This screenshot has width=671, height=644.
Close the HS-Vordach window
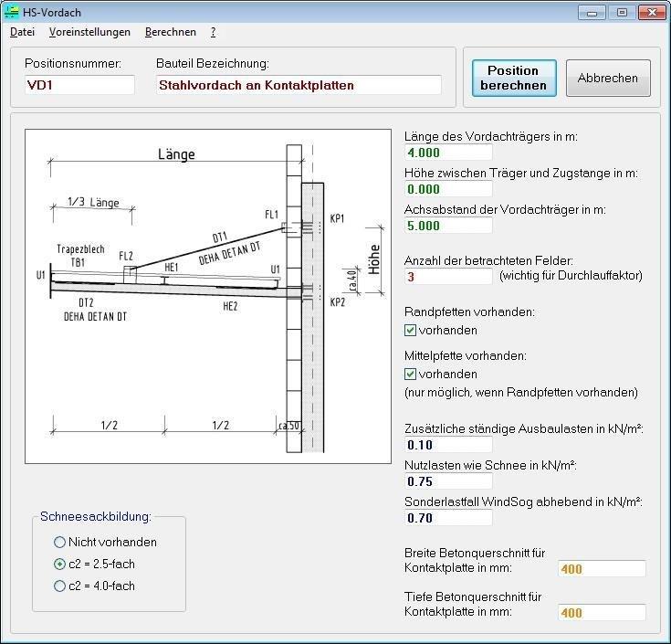tap(652, 13)
